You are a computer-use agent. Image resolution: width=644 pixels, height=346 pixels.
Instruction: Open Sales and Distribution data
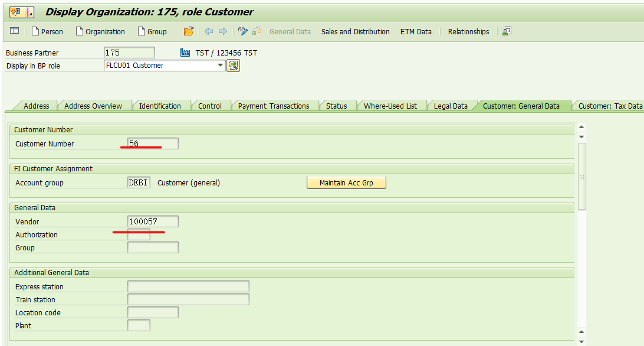tap(355, 32)
